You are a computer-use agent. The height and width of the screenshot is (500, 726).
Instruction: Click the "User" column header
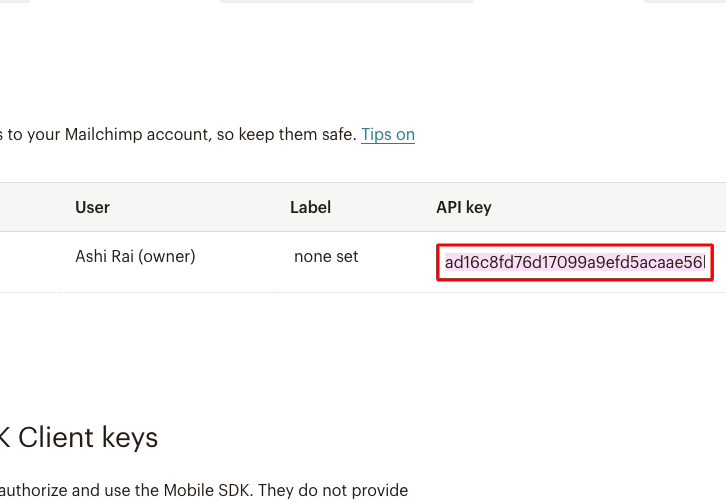coord(92,207)
